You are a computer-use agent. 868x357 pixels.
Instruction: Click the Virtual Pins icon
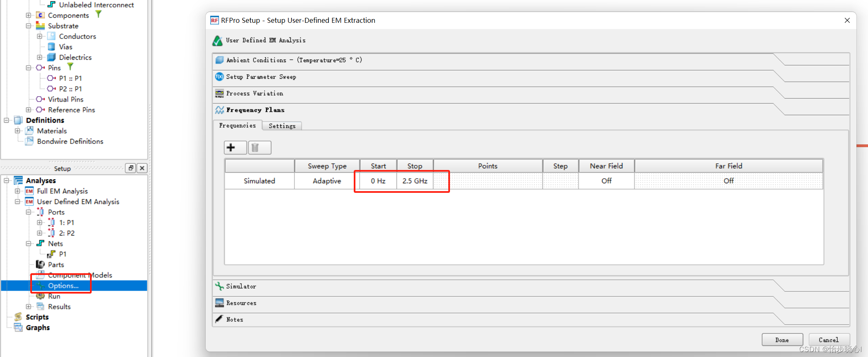[x=40, y=99]
